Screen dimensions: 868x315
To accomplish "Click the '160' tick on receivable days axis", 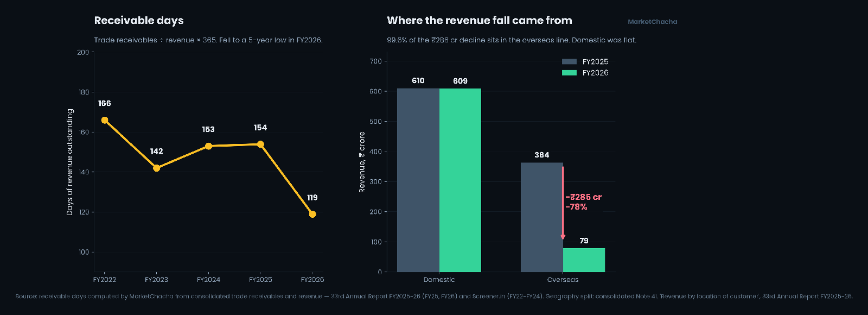I will pyautogui.click(x=83, y=133).
